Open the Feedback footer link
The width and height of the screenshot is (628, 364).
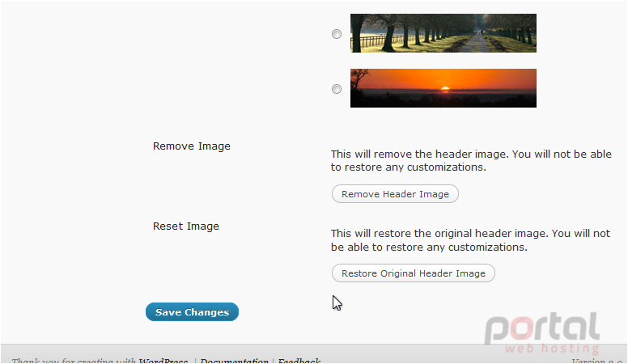point(299,361)
